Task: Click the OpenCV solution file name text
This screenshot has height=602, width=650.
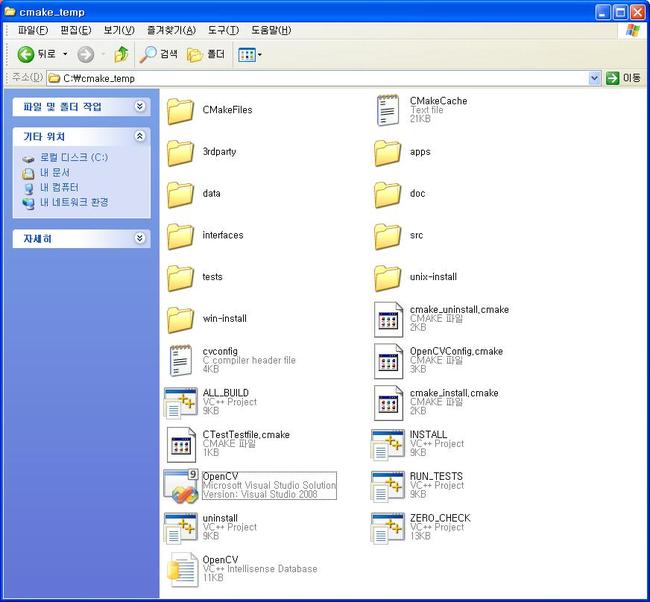Action: point(220,476)
